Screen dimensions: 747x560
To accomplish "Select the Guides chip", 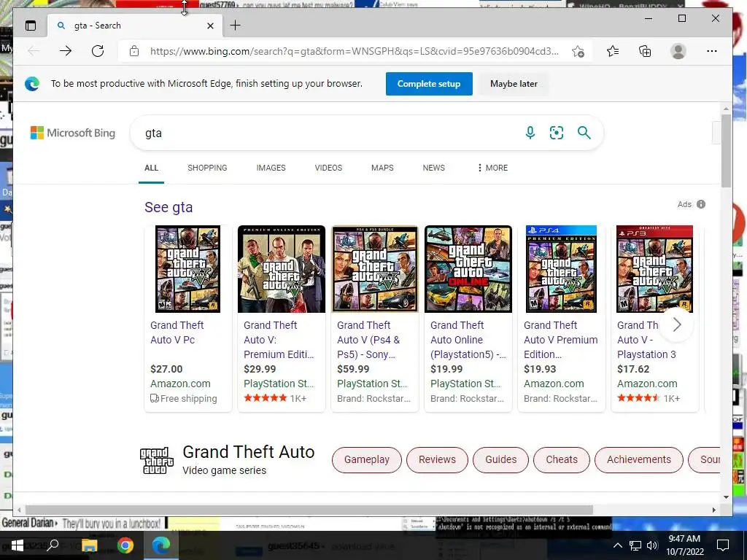I will click(500, 460).
